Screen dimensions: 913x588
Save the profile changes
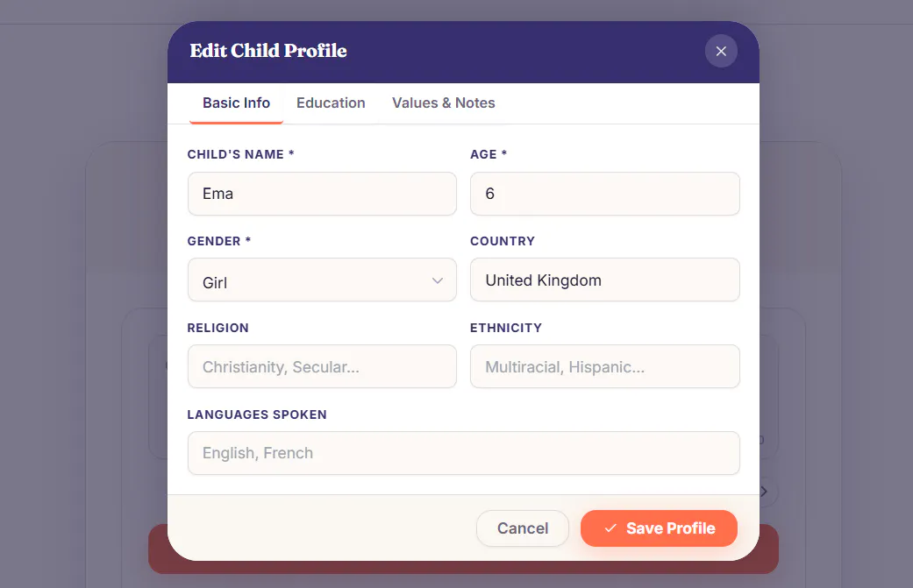coord(659,528)
